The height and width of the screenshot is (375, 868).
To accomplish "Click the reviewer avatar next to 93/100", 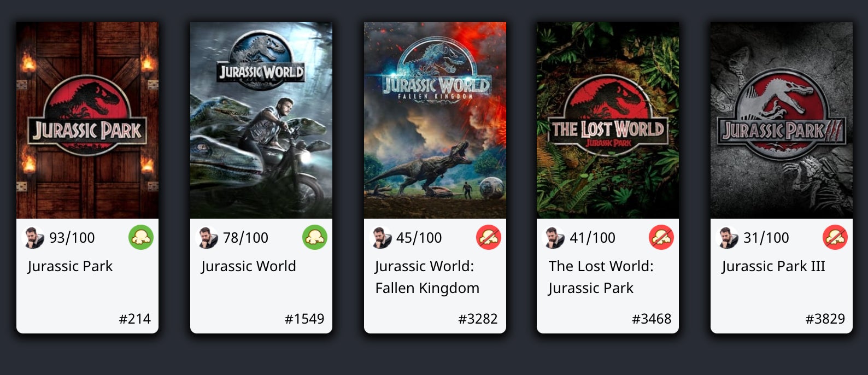I will [34, 238].
